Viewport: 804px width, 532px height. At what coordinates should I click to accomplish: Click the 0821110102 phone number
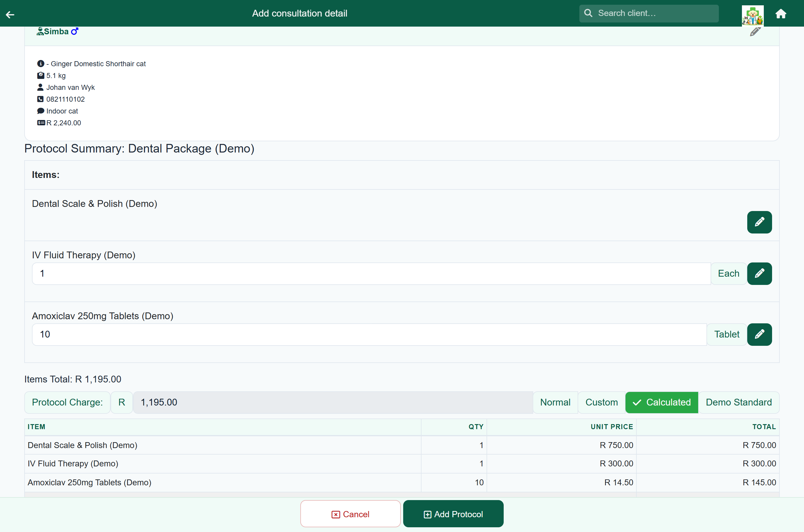[x=66, y=99]
